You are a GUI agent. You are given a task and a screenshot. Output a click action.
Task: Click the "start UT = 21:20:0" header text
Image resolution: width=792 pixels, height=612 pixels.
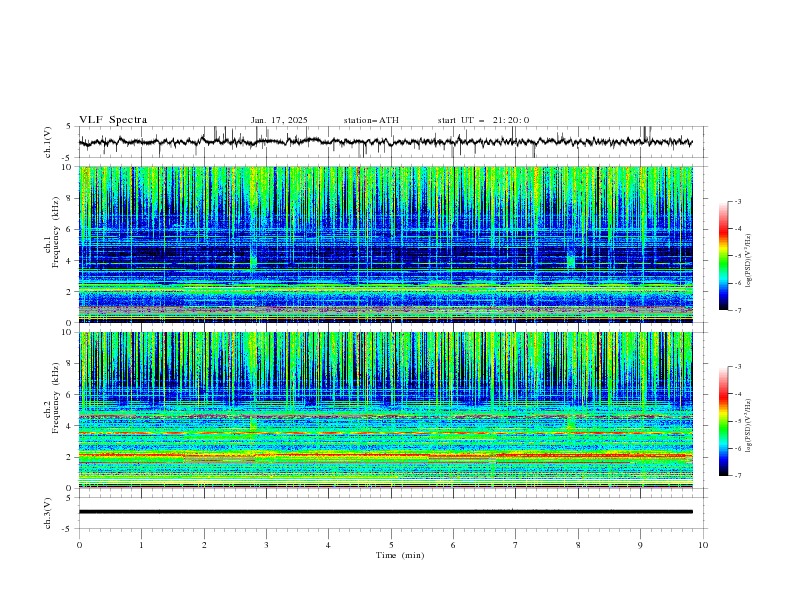pyautogui.click(x=483, y=120)
